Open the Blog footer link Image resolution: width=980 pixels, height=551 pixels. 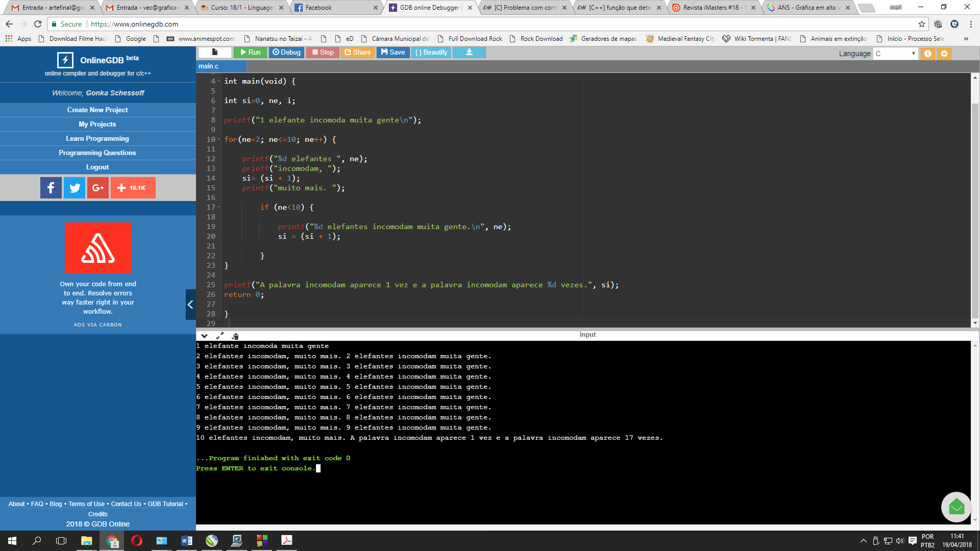click(56, 504)
